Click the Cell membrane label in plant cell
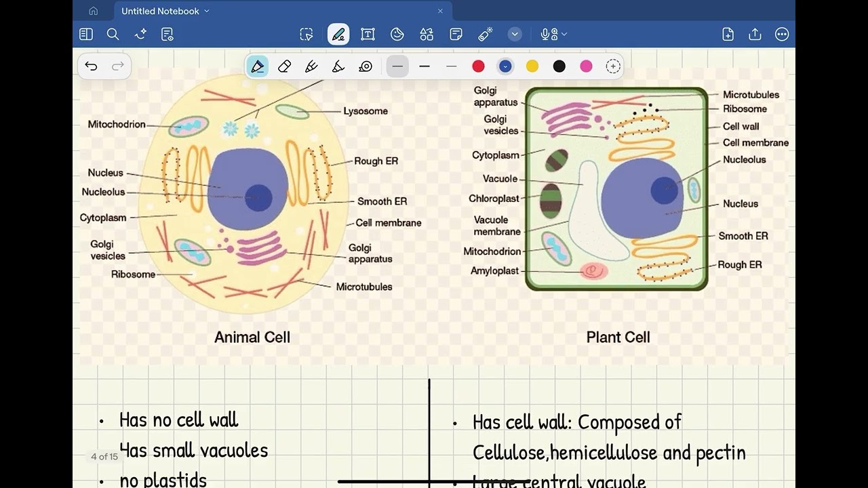 click(x=755, y=143)
